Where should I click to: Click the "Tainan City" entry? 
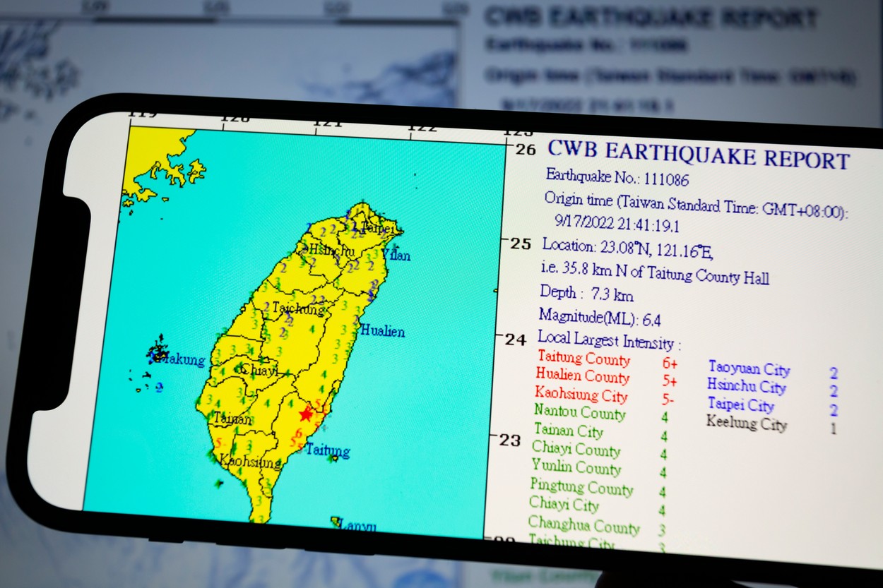pyautogui.click(x=568, y=430)
